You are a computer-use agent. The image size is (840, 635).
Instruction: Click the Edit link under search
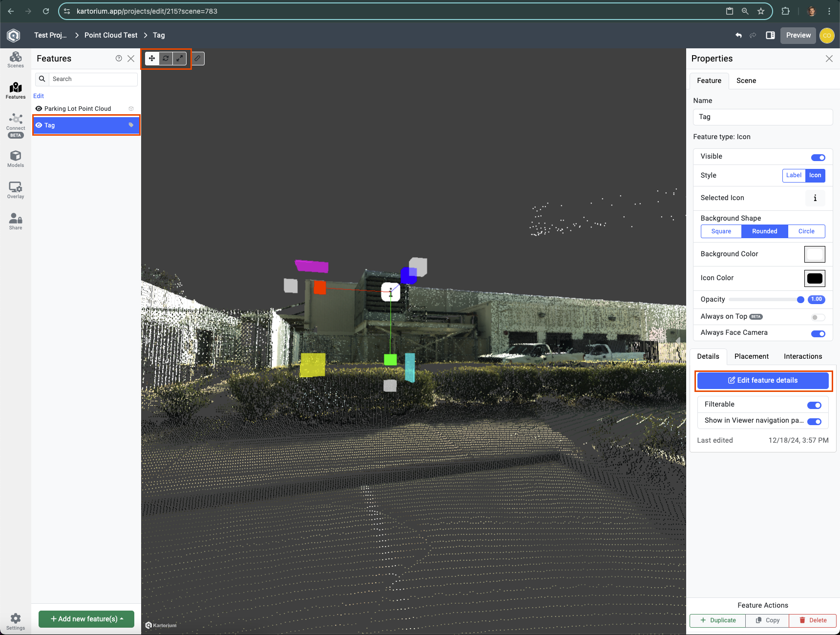point(39,96)
